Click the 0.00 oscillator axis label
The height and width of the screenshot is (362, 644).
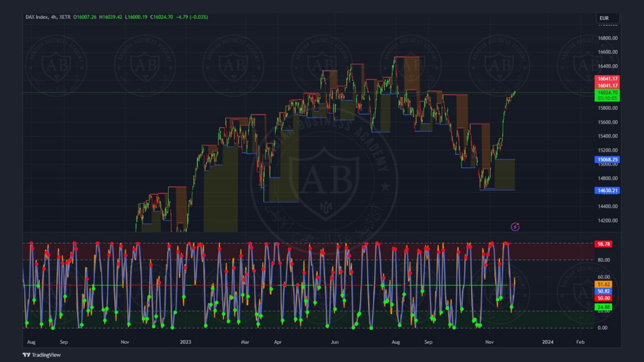tap(602, 328)
